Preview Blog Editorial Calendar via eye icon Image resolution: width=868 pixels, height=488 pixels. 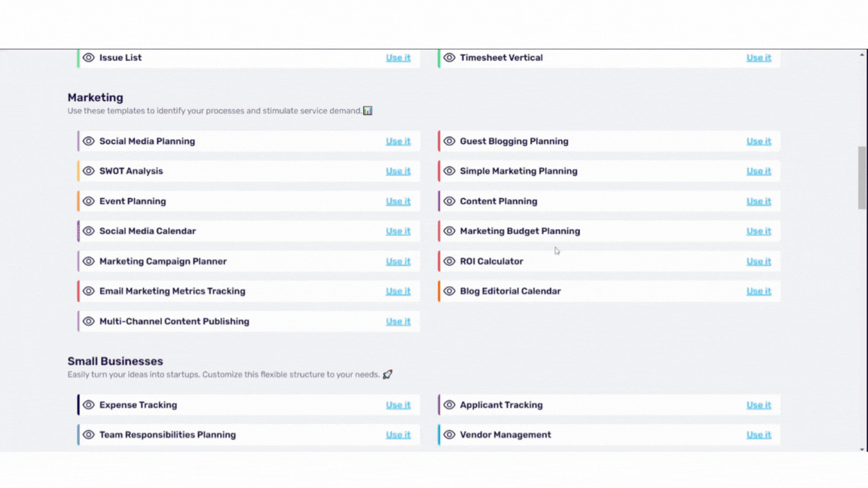(x=450, y=291)
